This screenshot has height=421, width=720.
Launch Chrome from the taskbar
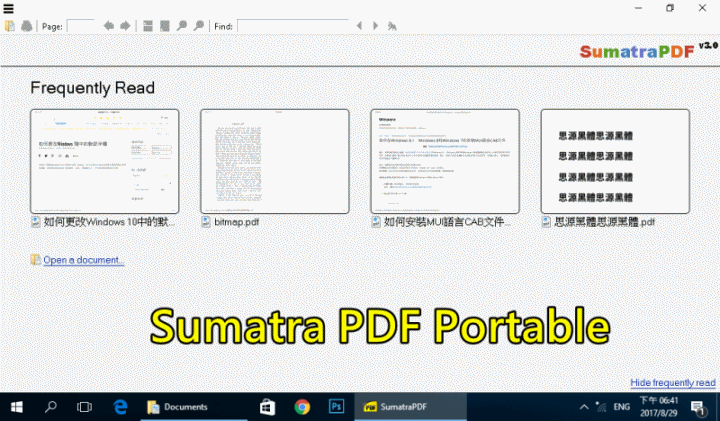pyautogui.click(x=302, y=407)
